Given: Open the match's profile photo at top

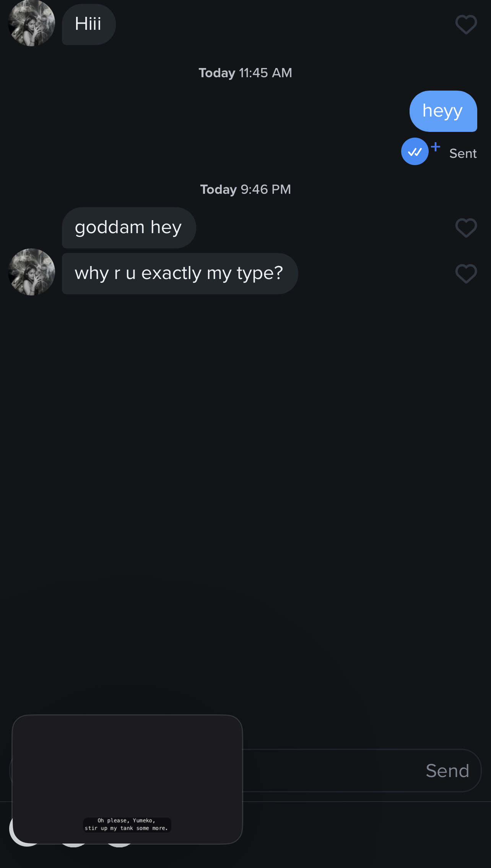Looking at the screenshot, I should click(31, 23).
